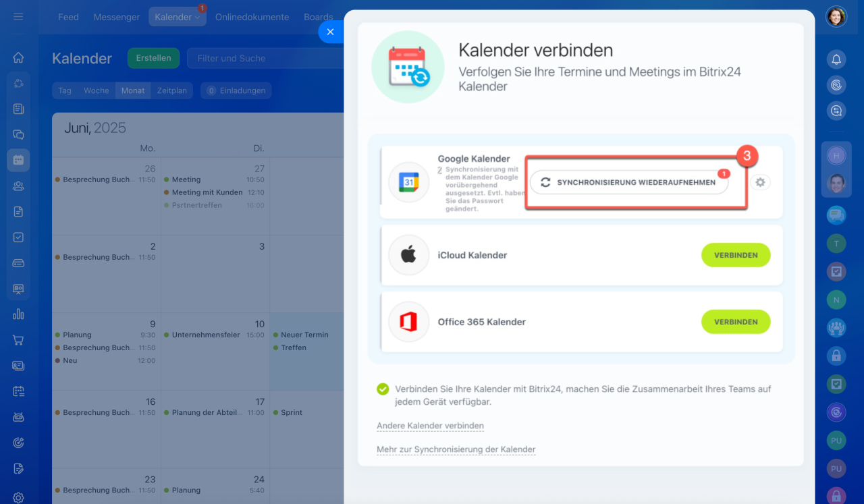Close the Kalender verbinden side panel
Viewport: 864px width, 504px height.
(330, 32)
